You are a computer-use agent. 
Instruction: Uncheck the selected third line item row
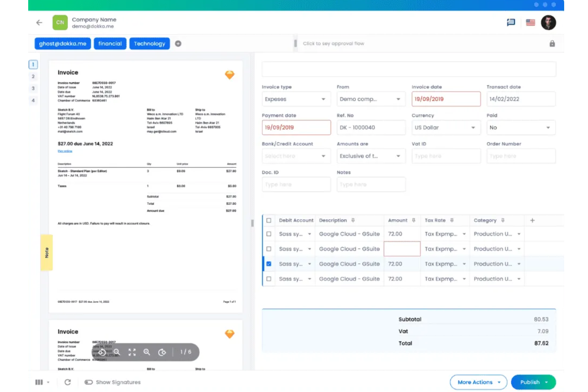click(269, 263)
